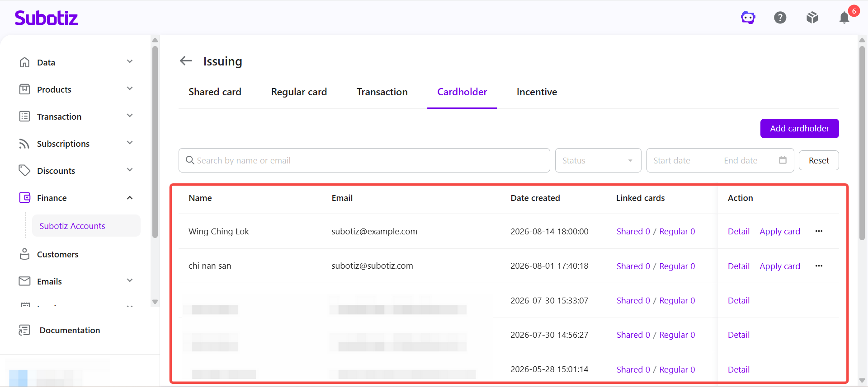
Task: Click Regular 0 for Wing Ching Lok
Action: [677, 232]
